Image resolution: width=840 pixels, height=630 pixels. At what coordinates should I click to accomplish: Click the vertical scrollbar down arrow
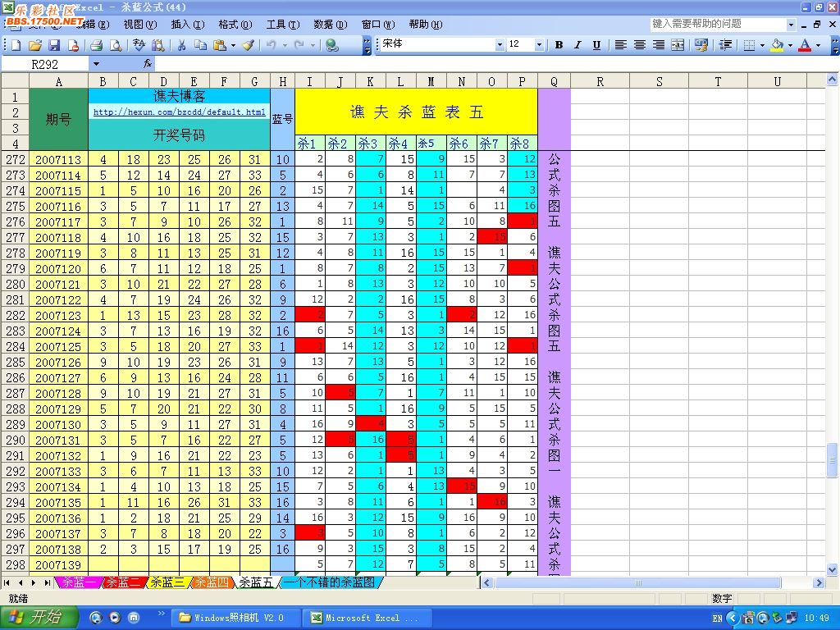click(x=832, y=569)
